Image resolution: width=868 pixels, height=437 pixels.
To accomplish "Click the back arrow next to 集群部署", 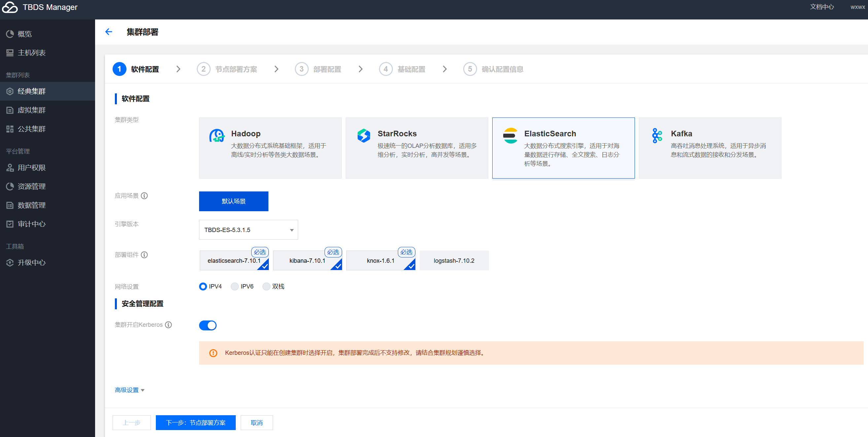I will click(x=109, y=32).
